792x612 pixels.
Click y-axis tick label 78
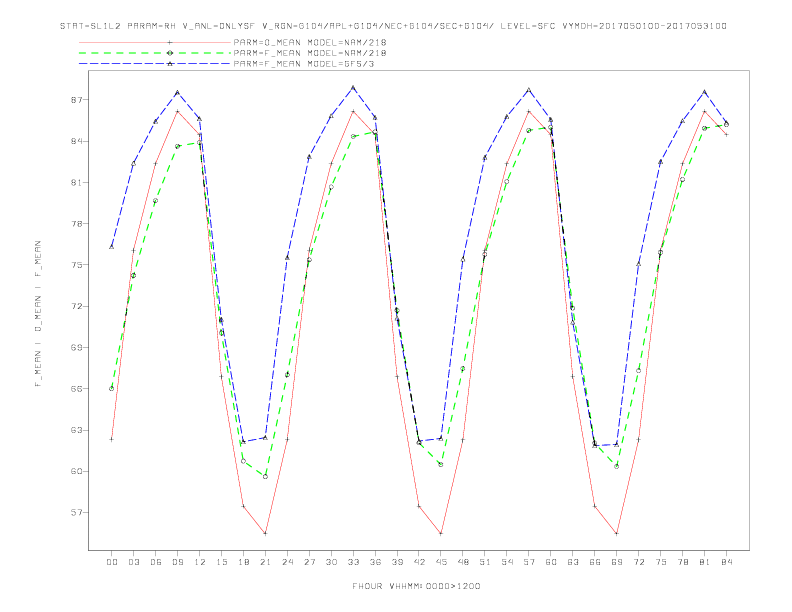76,224
